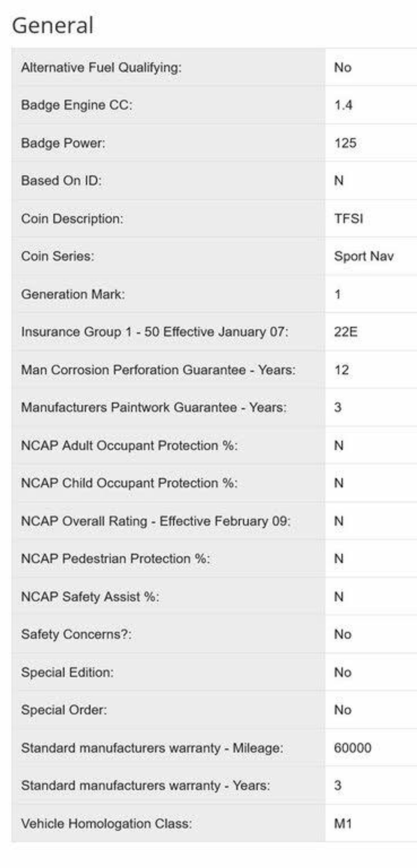Select the Special Edition row label
Screen dimensions: 417x868
[x=67, y=672]
